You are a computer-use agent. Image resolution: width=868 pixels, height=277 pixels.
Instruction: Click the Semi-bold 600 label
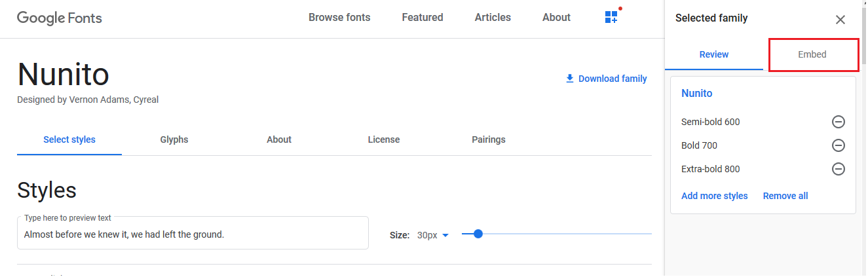[710, 122]
